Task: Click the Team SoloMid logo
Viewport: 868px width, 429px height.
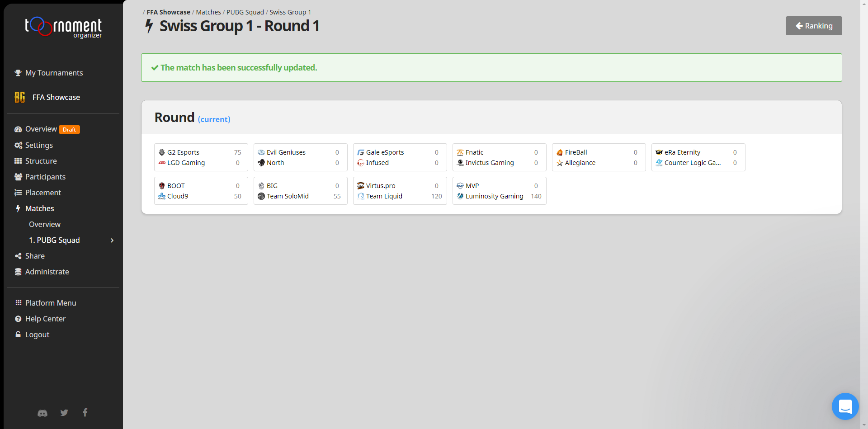Action: tap(261, 196)
